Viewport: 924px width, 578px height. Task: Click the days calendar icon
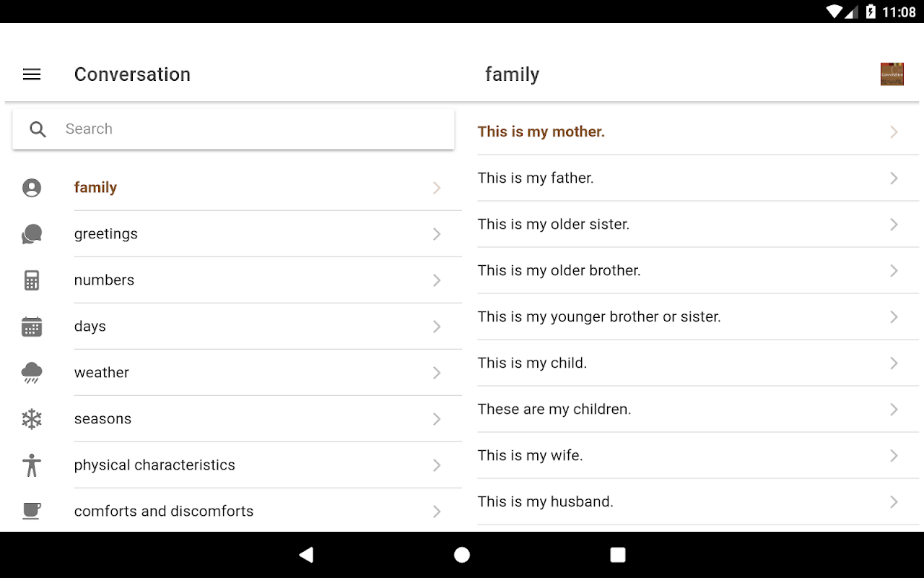32,327
